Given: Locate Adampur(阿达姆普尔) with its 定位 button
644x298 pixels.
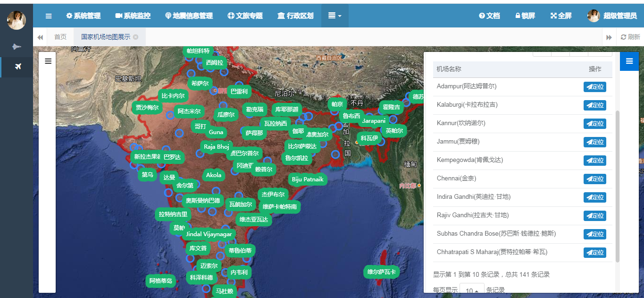Looking at the screenshot, I should (595, 87).
